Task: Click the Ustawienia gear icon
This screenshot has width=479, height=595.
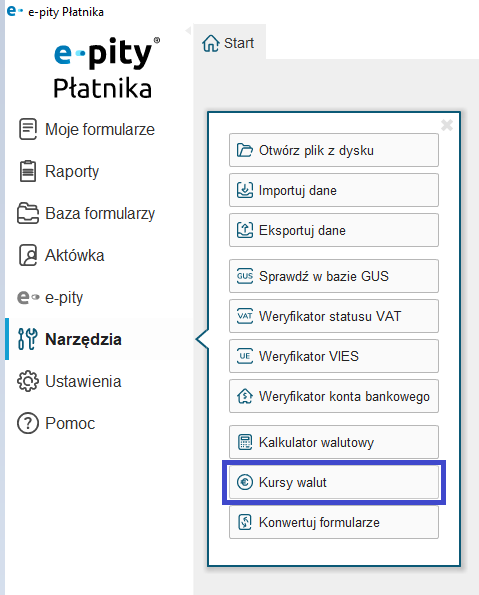Action: tap(28, 381)
